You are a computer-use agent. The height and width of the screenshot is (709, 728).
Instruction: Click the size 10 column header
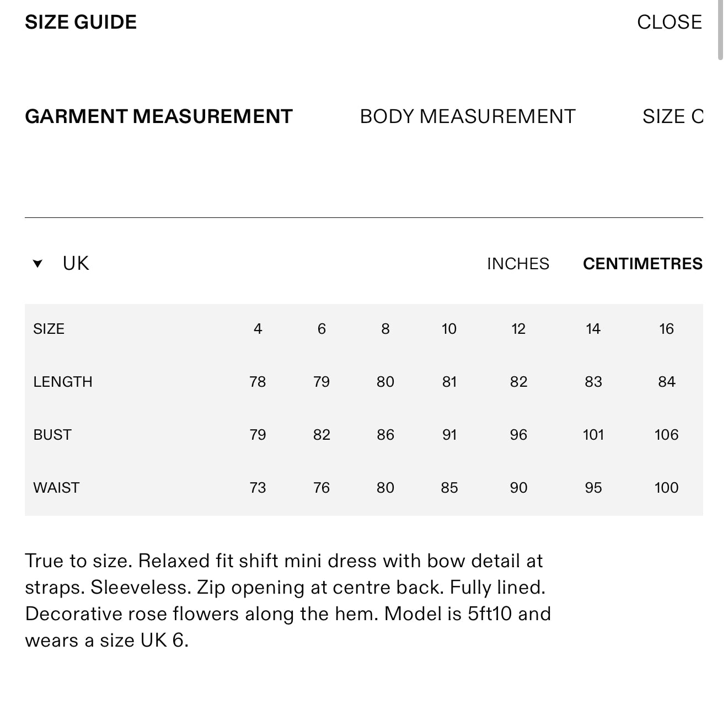449,329
